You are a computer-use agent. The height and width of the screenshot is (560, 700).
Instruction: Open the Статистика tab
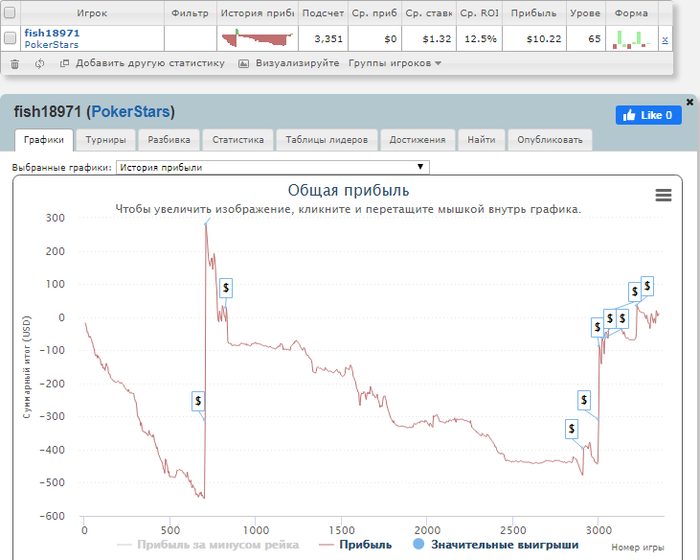(238, 140)
